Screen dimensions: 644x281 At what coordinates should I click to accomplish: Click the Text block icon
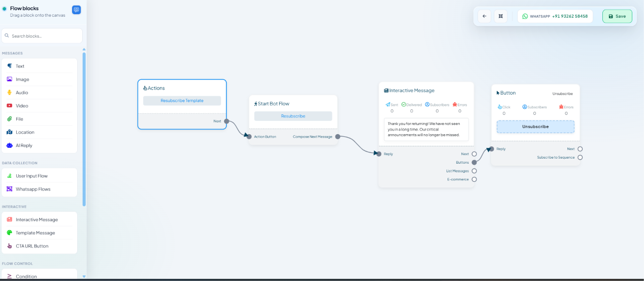pyautogui.click(x=9, y=66)
